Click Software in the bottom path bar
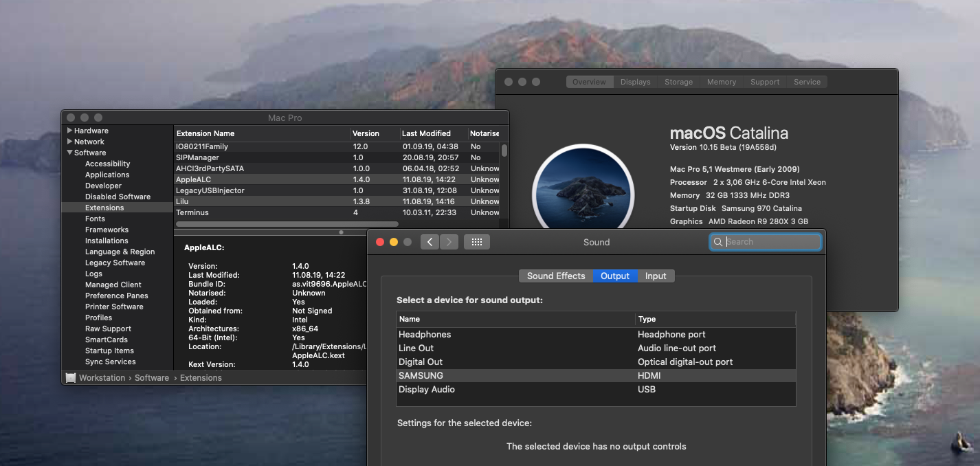Viewport: 980px width, 466px height. [152, 378]
